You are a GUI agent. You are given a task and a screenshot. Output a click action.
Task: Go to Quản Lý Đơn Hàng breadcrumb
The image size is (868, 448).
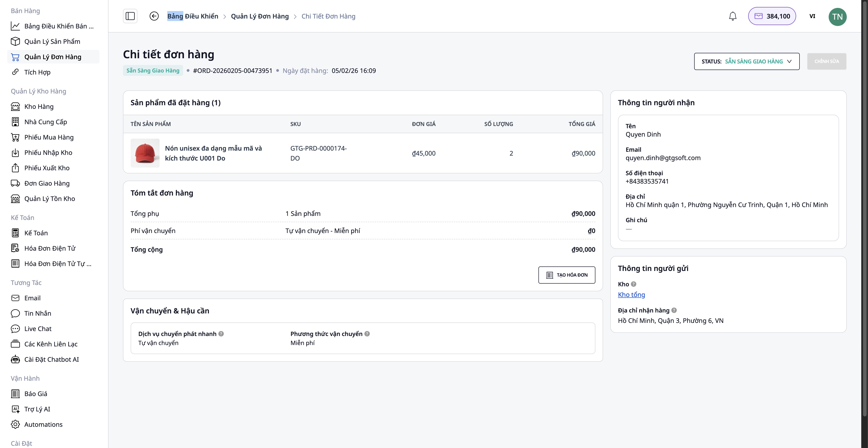[x=259, y=16]
